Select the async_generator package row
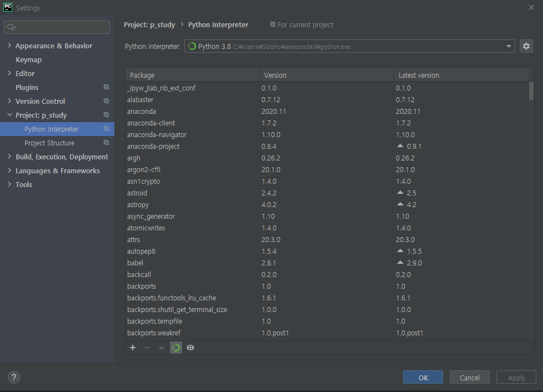The image size is (543, 392). tap(327, 216)
